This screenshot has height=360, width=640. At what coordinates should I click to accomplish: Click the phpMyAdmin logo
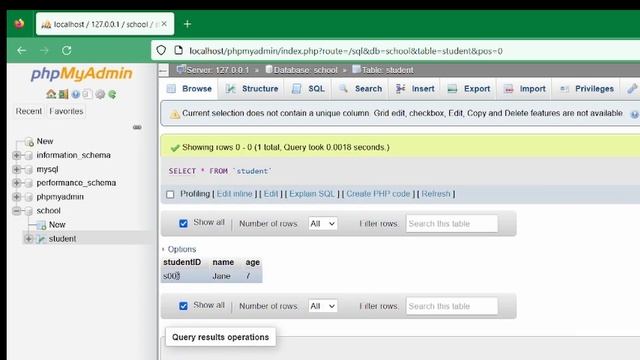pyautogui.click(x=82, y=74)
